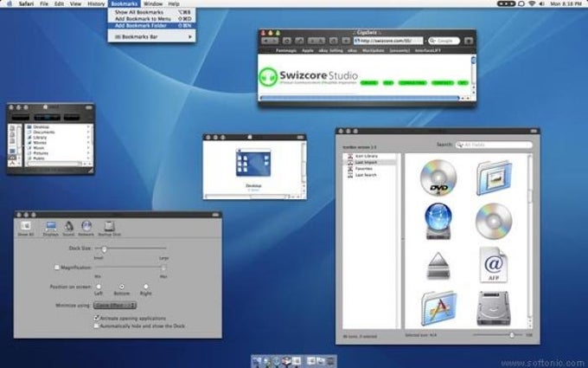Select the network globe drive icon
The width and height of the screenshot is (588, 368).
438,221
